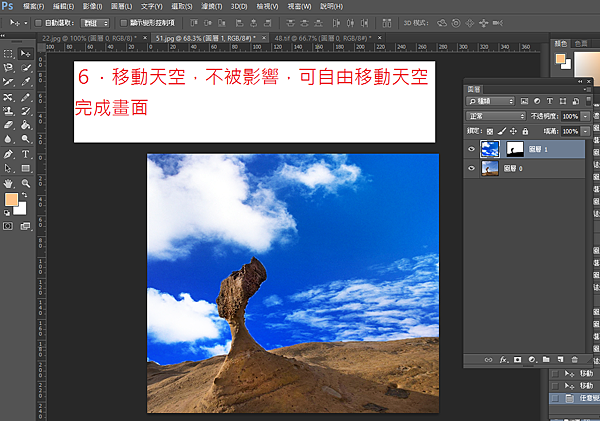Select the Blur (water drop) tool
Viewport: 600px width, 421px height.
(x=8, y=139)
